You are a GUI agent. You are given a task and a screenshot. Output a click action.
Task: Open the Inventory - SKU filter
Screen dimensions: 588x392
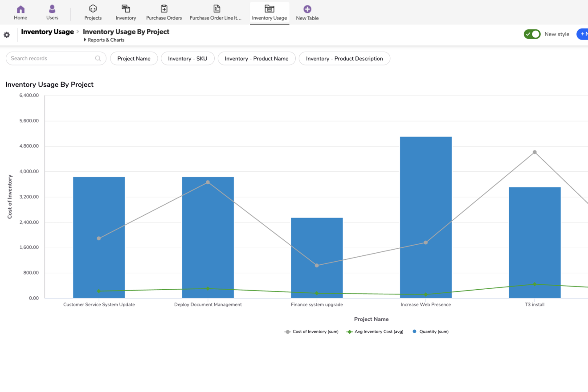[187, 59]
